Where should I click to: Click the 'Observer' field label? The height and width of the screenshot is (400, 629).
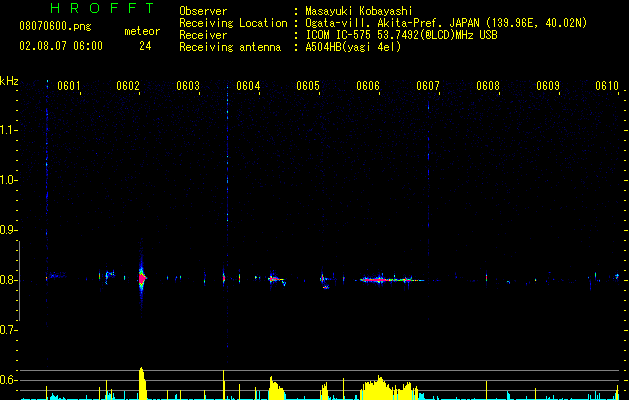click(x=203, y=11)
